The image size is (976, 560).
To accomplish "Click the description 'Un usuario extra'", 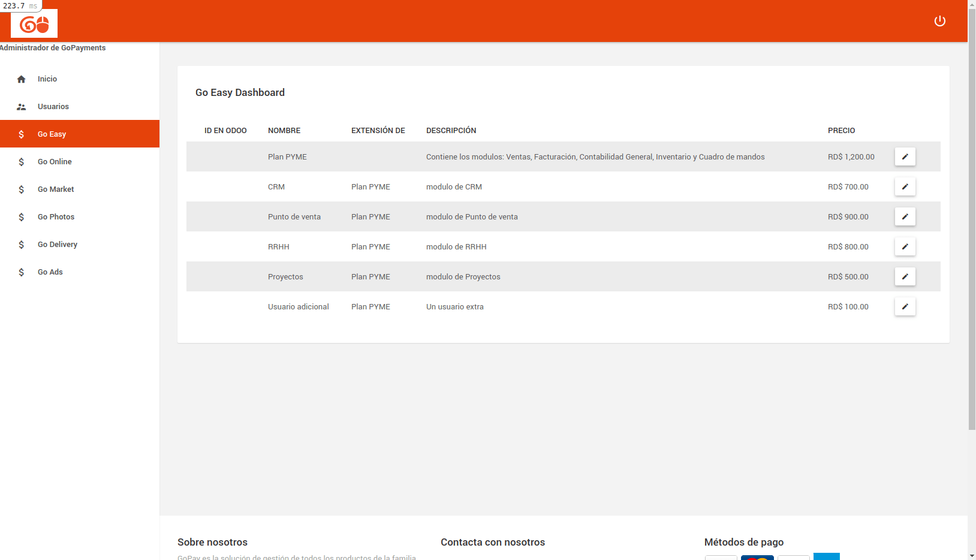I will (x=455, y=307).
